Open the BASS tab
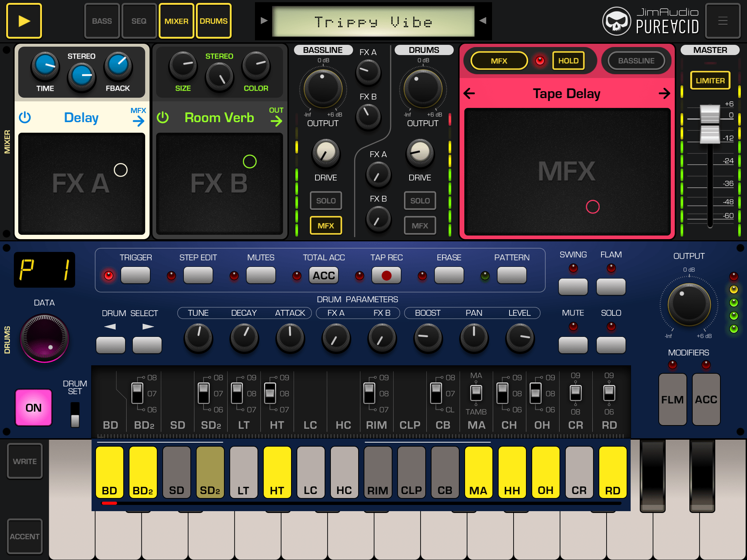 click(x=102, y=21)
